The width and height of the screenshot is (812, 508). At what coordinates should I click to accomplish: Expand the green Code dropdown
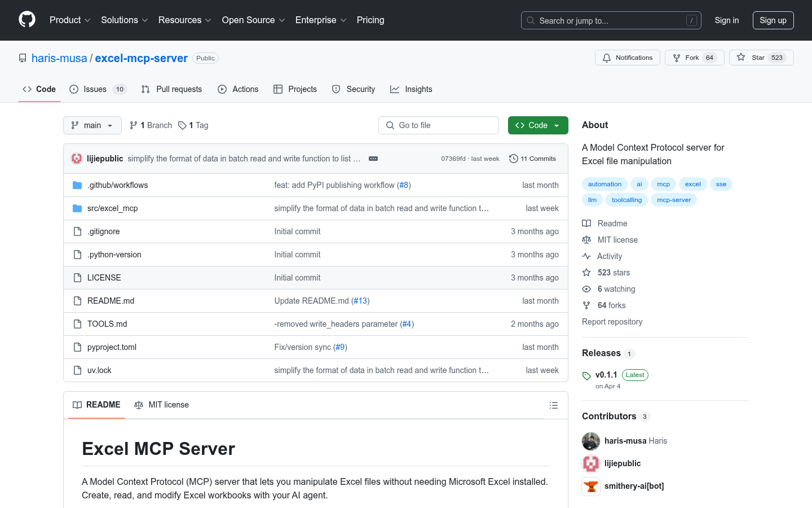point(538,125)
